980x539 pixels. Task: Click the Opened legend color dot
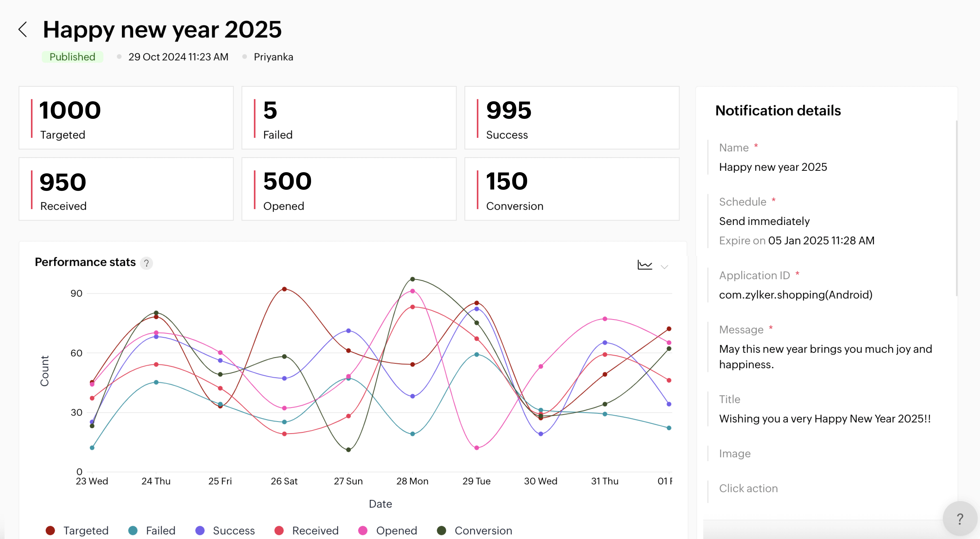363,530
